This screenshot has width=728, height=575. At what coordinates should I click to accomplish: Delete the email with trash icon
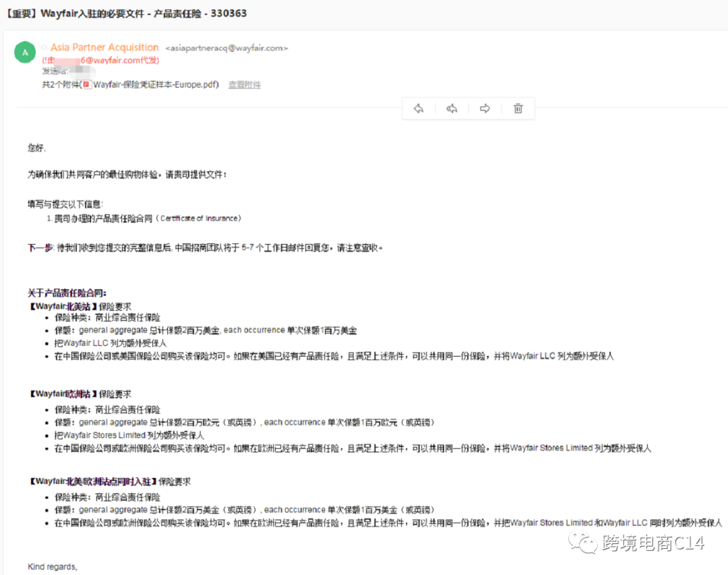(x=518, y=109)
